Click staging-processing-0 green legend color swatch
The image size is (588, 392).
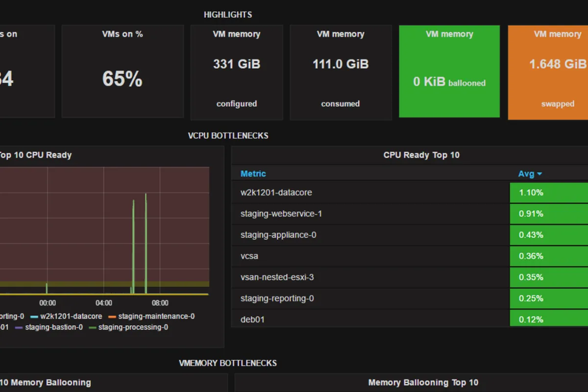(92, 327)
